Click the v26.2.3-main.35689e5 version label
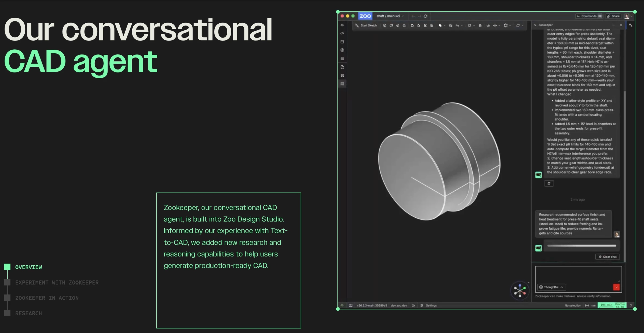The width and height of the screenshot is (644, 333). (x=372, y=305)
